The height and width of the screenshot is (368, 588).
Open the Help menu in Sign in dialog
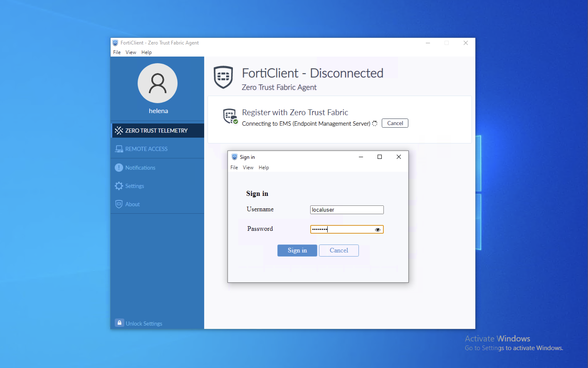[264, 167]
